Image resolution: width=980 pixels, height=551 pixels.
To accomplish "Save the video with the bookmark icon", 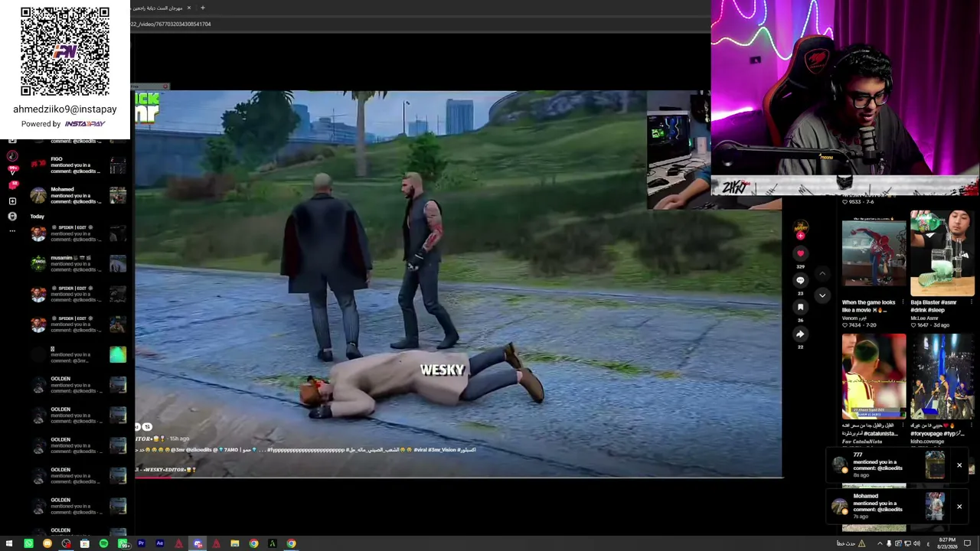I will [x=800, y=307].
